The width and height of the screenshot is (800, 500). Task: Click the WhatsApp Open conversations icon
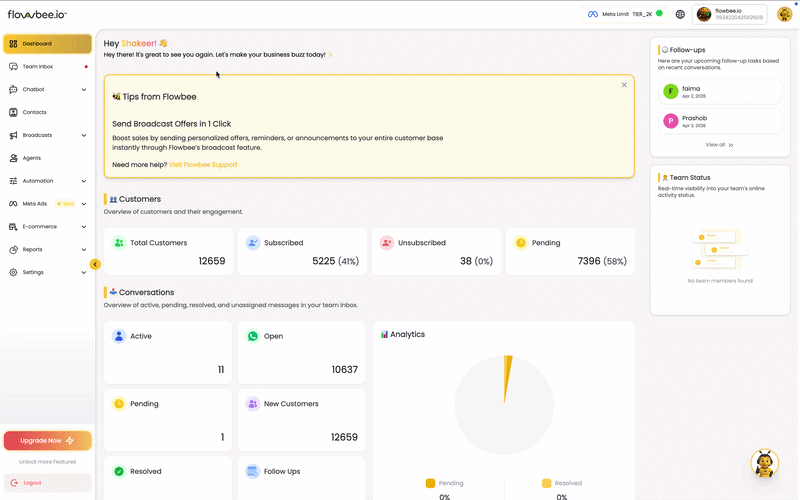coord(253,337)
